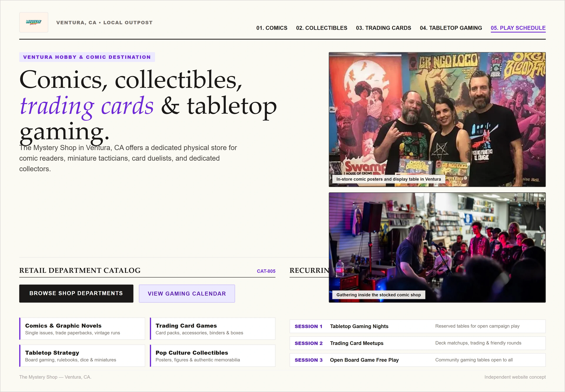Click the in-store comic posters photo

coord(437,119)
